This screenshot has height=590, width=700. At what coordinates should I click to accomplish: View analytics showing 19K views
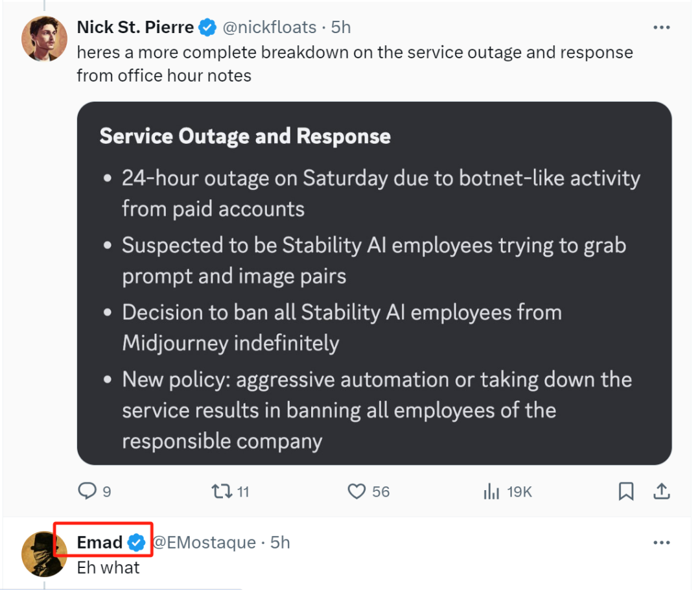click(x=492, y=491)
